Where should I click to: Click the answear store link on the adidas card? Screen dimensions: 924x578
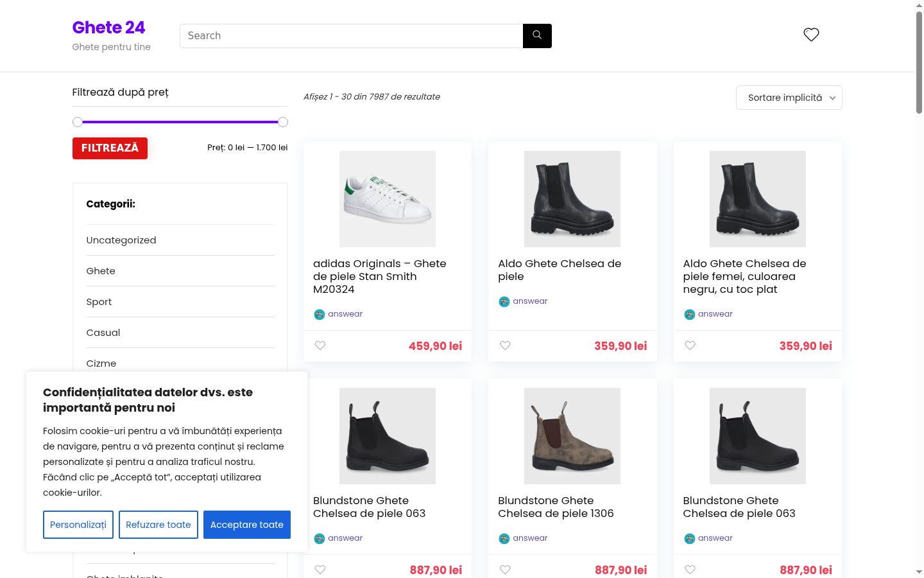coord(345,314)
